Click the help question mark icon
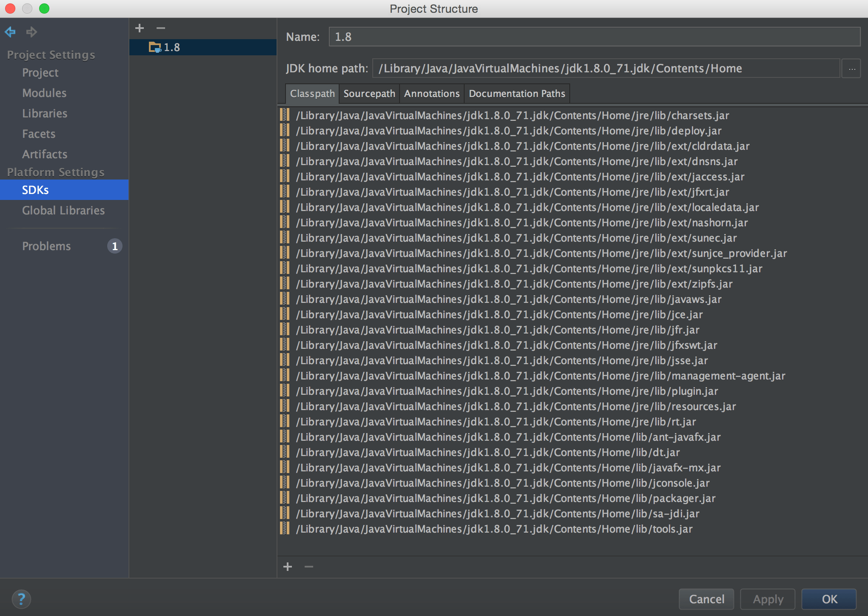868x616 pixels. [x=21, y=599]
